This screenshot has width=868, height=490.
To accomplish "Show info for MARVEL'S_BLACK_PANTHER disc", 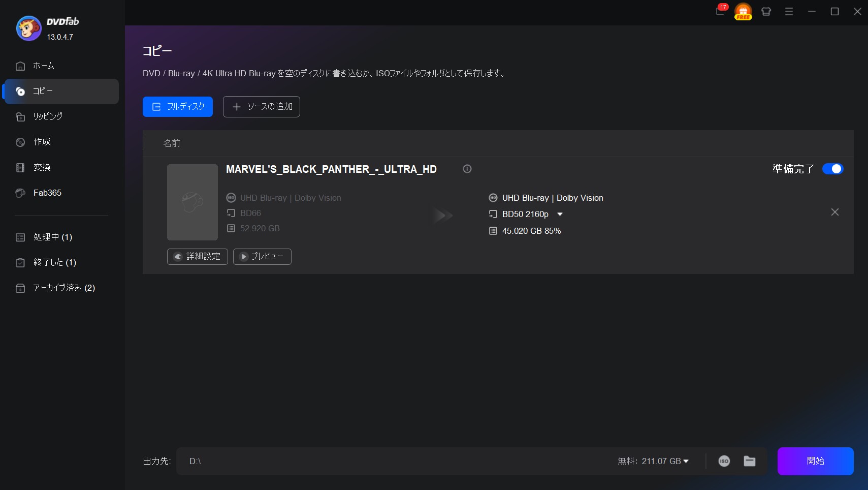I will (x=467, y=169).
